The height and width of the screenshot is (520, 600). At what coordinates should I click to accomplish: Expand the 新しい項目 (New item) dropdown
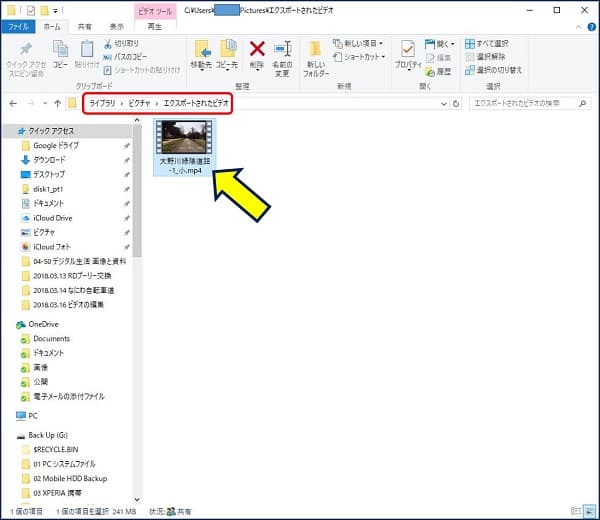pos(361,44)
